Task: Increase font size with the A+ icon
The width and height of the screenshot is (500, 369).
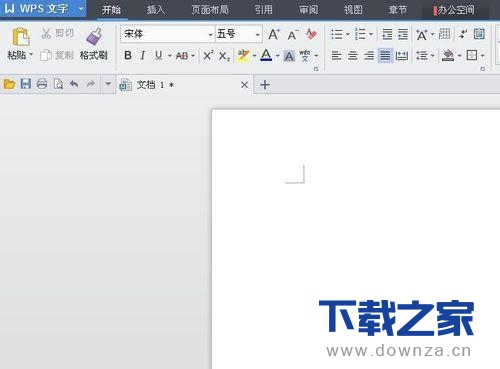Action: pos(274,34)
